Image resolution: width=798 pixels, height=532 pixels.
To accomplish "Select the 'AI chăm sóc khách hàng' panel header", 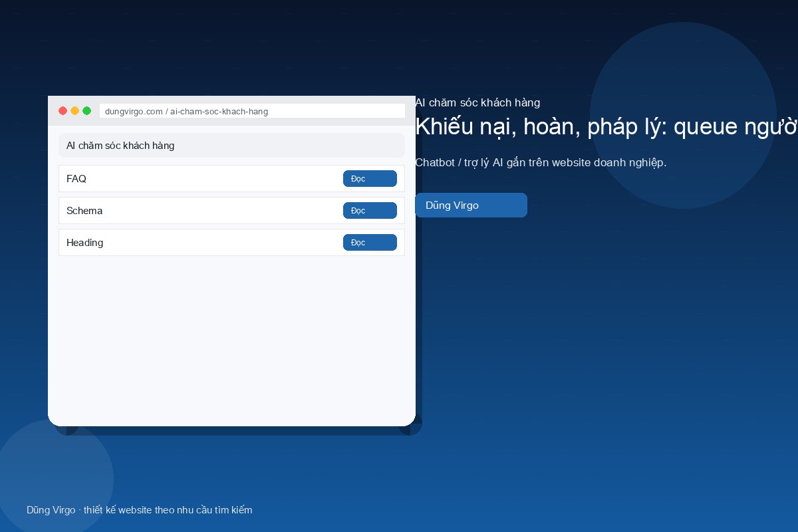I will (x=231, y=146).
